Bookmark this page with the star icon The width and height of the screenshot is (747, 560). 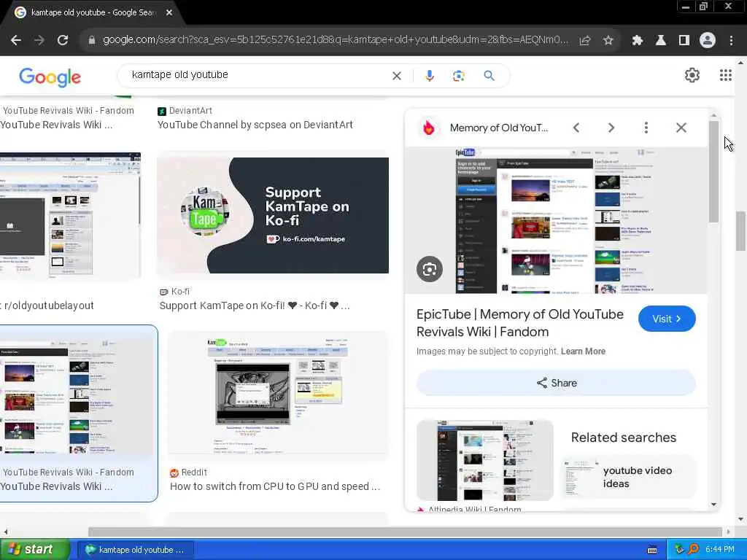608,41
